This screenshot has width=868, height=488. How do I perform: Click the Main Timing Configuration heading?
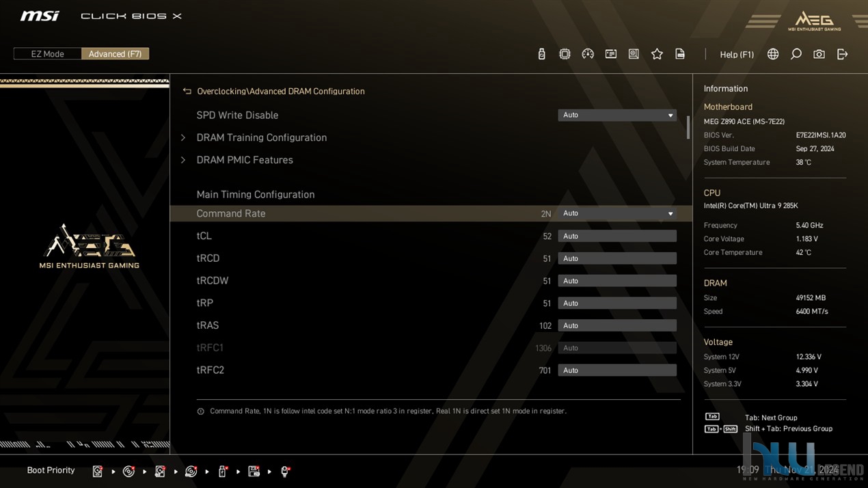[256, 194]
